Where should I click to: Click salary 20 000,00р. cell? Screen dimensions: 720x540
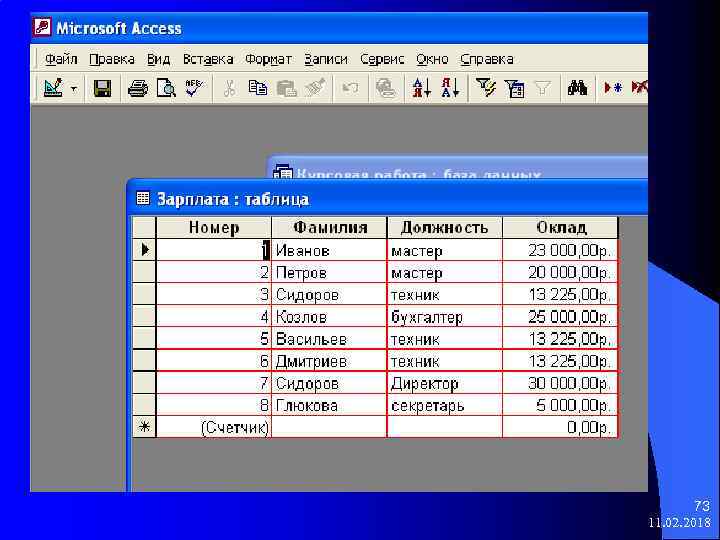click(560, 272)
